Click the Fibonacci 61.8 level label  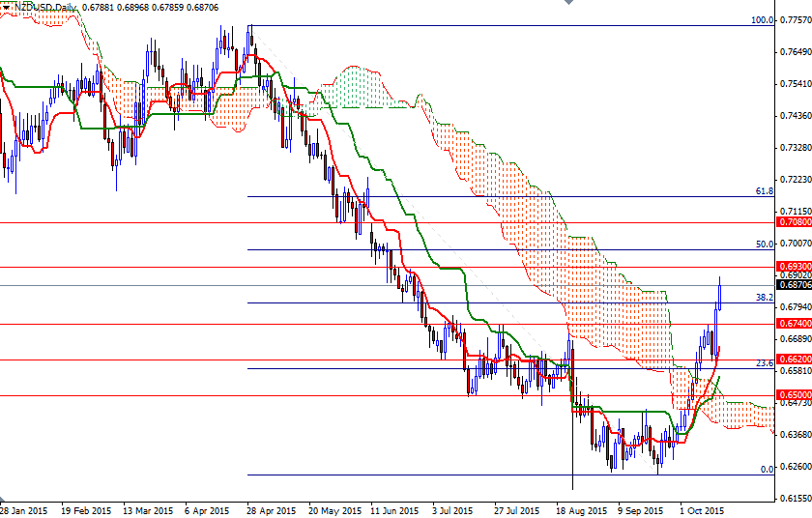point(765,191)
